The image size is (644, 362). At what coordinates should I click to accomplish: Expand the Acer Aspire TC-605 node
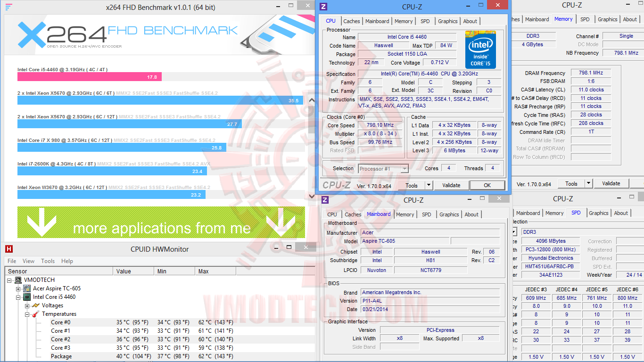pyautogui.click(x=18, y=288)
